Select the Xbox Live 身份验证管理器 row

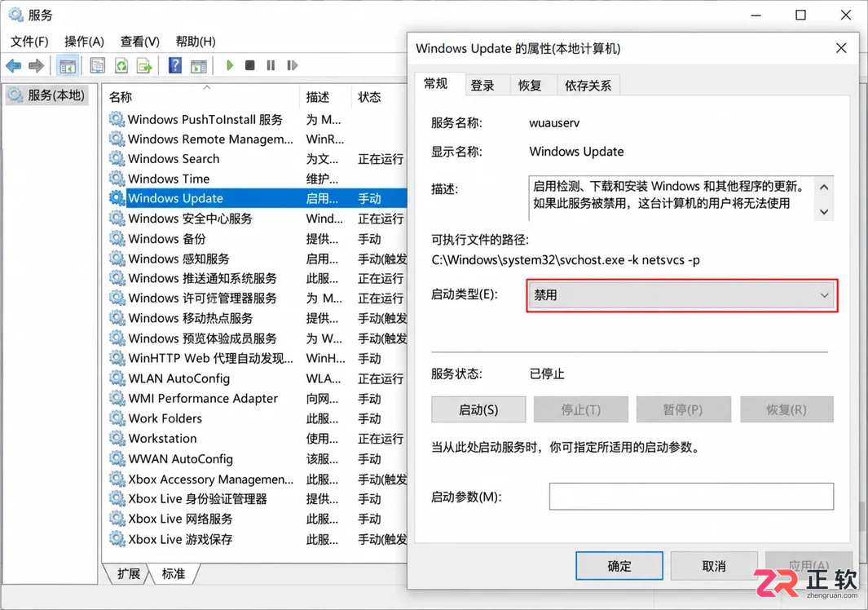(257, 498)
